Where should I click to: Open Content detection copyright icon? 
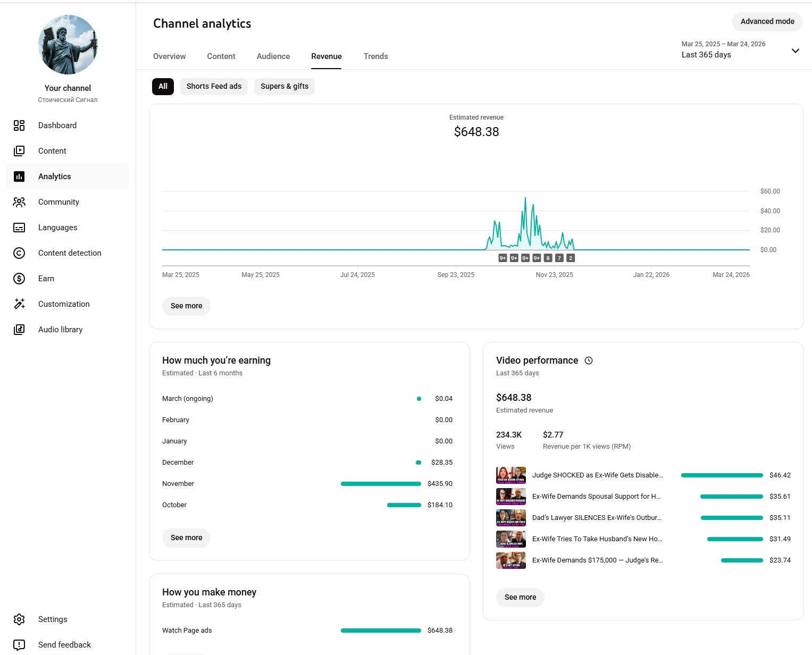pos(19,253)
